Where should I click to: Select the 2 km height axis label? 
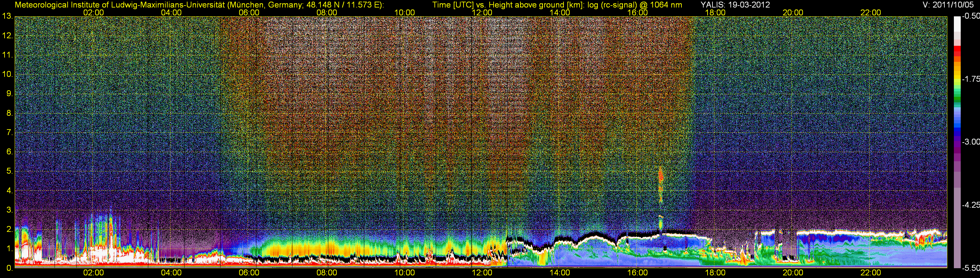click(9, 229)
